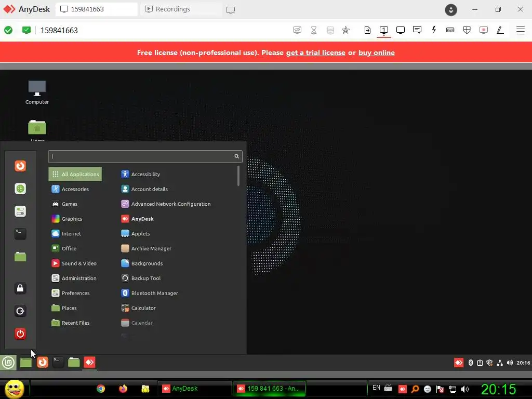The image size is (532, 399).
Task: Select monitor 1 display icon
Action: tap(384, 30)
